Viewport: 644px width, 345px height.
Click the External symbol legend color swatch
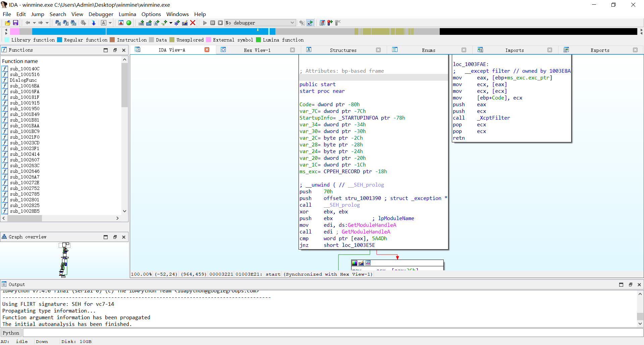(x=209, y=40)
